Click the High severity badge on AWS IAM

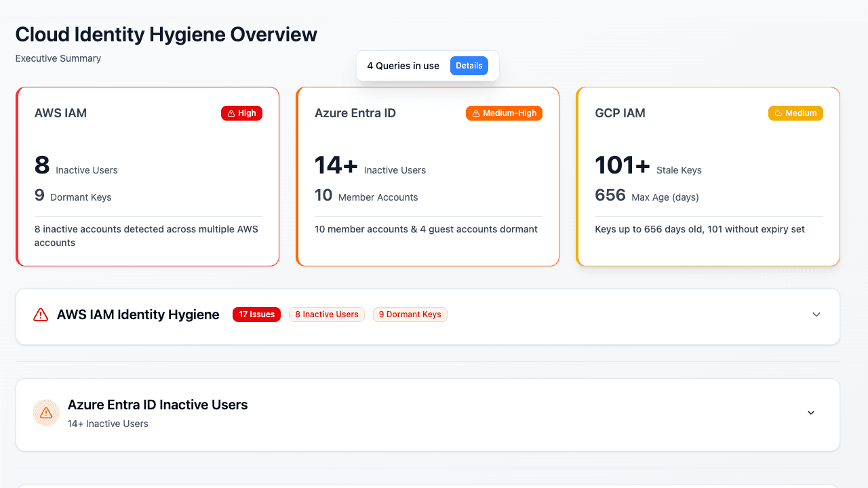tap(241, 113)
